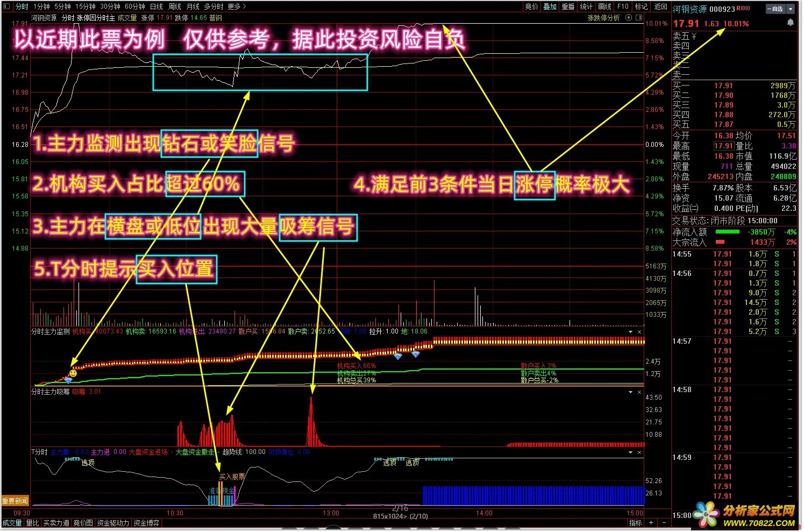Click the 净流入额 green bar
The width and height of the screenshot is (804, 532).
click(x=728, y=232)
